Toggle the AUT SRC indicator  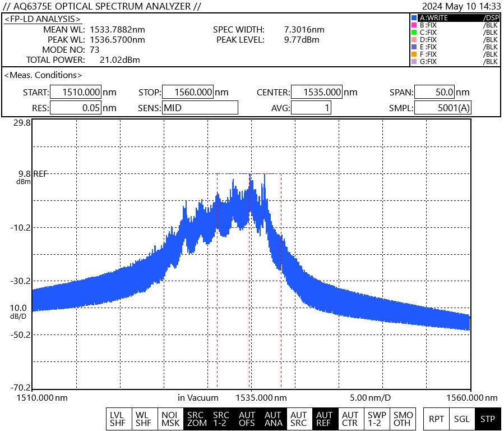[x=299, y=419]
